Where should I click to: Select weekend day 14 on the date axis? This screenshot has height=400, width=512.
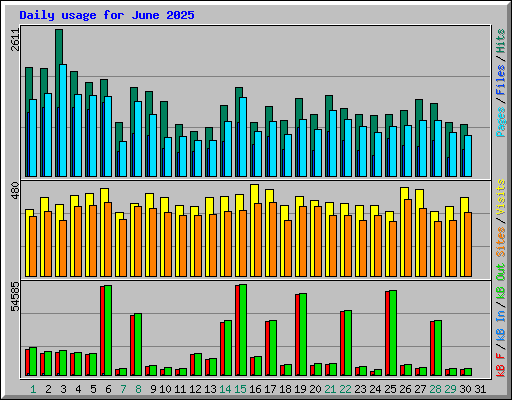tap(225, 389)
